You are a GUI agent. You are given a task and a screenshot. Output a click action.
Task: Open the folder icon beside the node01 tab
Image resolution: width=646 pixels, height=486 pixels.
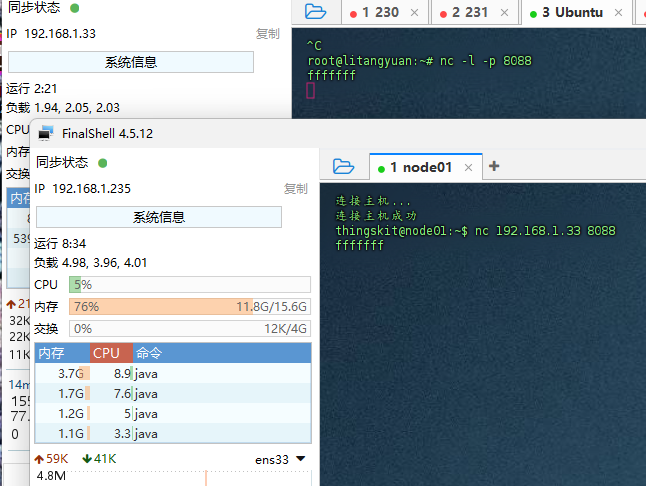(x=343, y=166)
